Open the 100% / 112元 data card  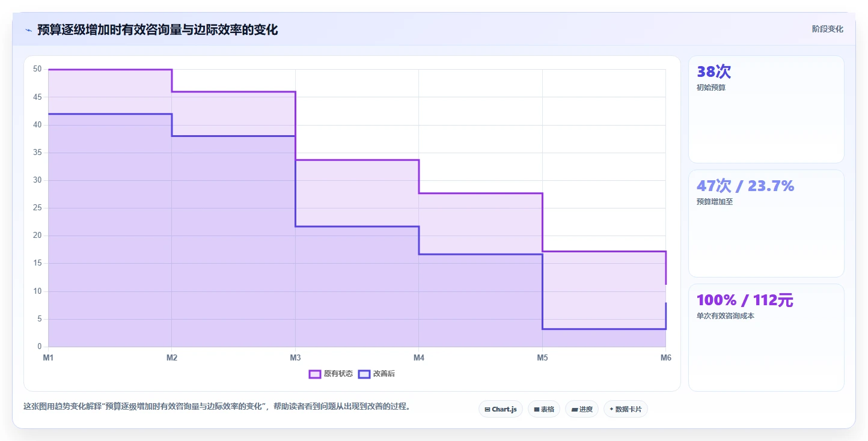[x=766, y=338]
